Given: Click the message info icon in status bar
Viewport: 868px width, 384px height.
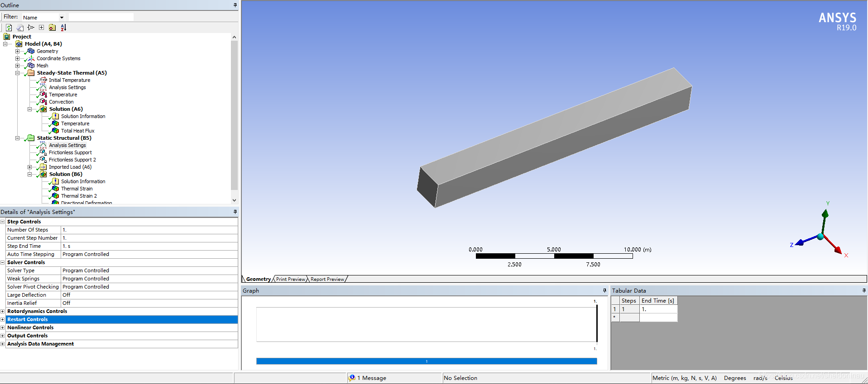Looking at the screenshot, I should click(x=352, y=378).
